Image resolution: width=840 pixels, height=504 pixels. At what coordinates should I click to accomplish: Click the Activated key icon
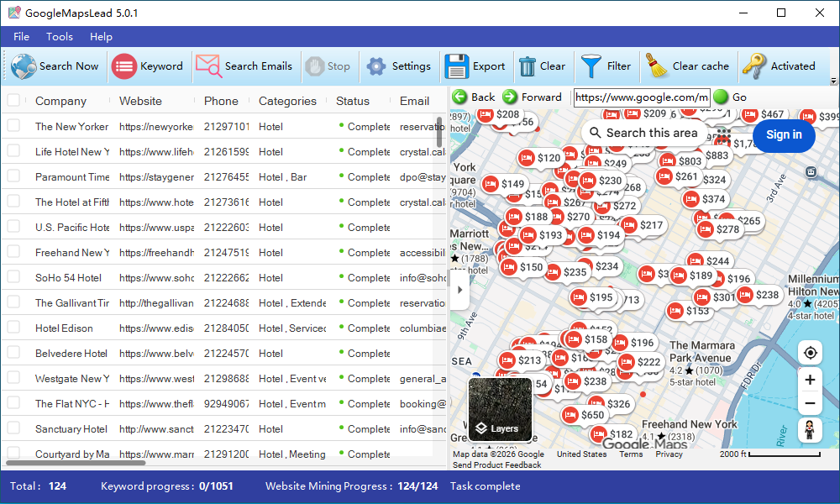coord(754,66)
